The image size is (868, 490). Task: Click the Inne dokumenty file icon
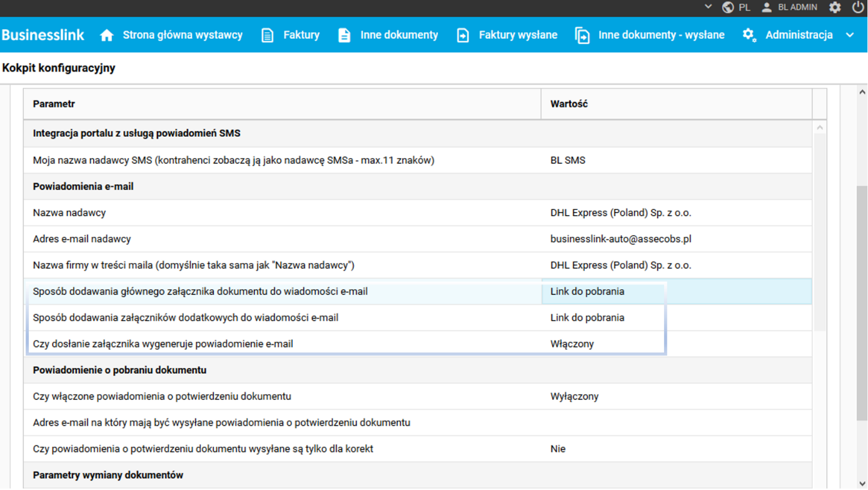point(345,36)
